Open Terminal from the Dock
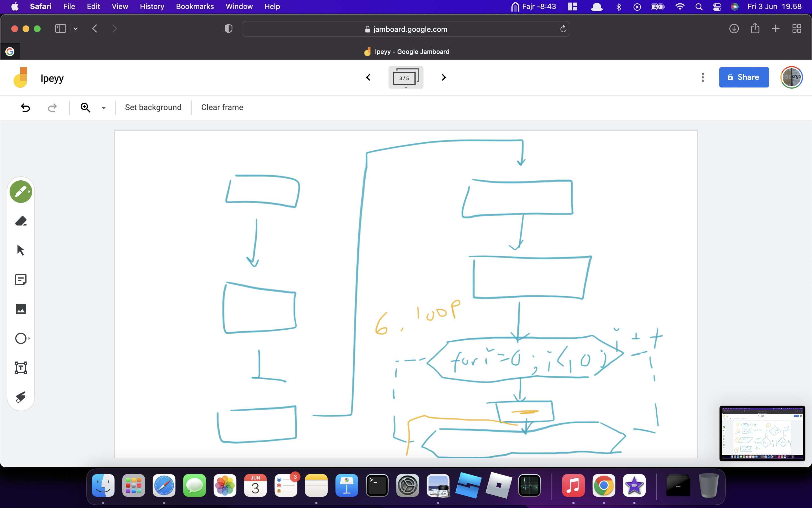Image resolution: width=812 pixels, height=508 pixels. coord(377,485)
